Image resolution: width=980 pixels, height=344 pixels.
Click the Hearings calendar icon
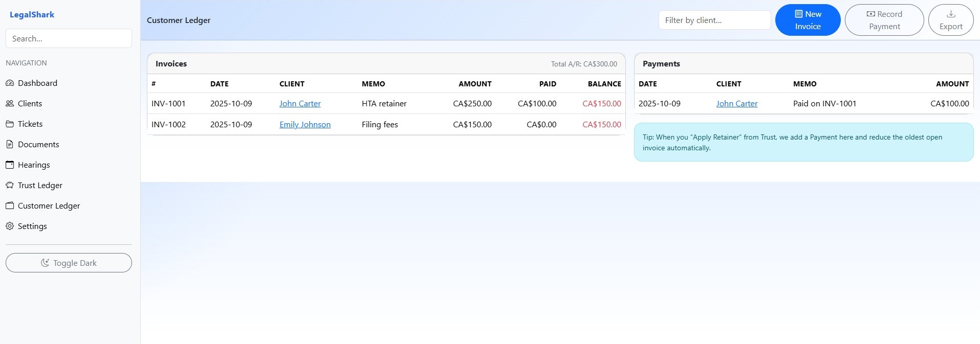pyautogui.click(x=10, y=165)
